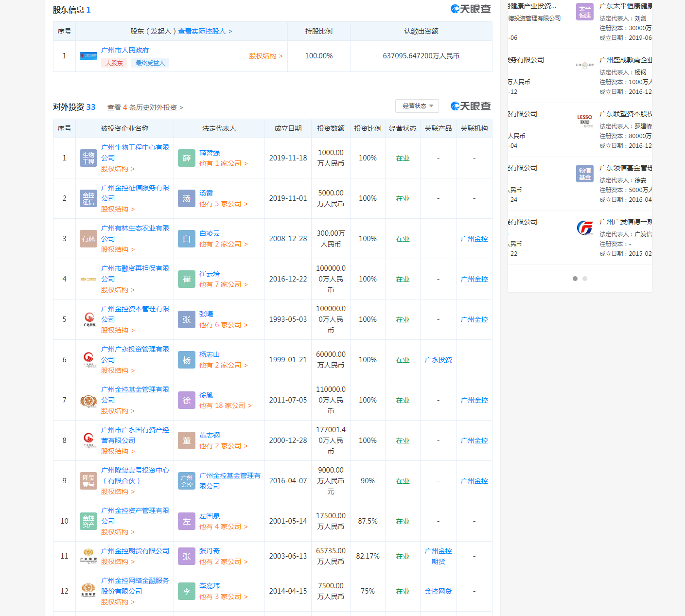The height and width of the screenshot is (616, 685).
Task: Open 广州金控 related institution in row 3
Action: [x=474, y=239]
